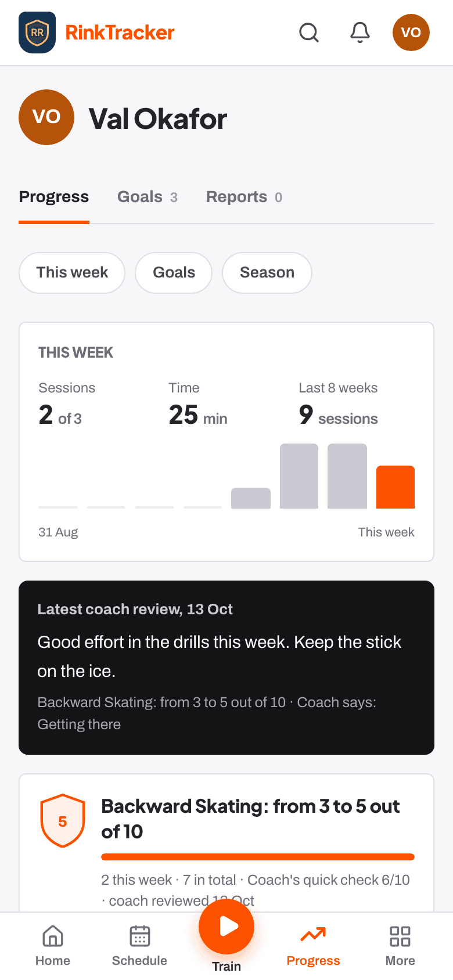This screenshot has width=453, height=980.
Task: Open the search magnifier icon
Action: pos(309,33)
